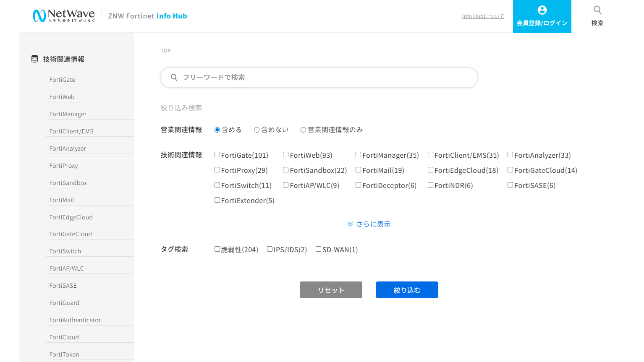Screen dimensions: 644x362
Task: Check the FortiAP/WLC(9) checkbox
Action: tap(285, 185)
